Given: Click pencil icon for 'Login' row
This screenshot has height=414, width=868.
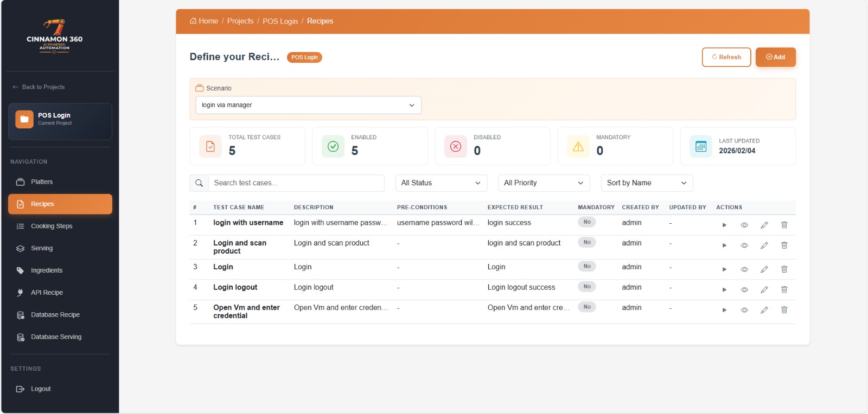Looking at the screenshot, I should coord(764,269).
